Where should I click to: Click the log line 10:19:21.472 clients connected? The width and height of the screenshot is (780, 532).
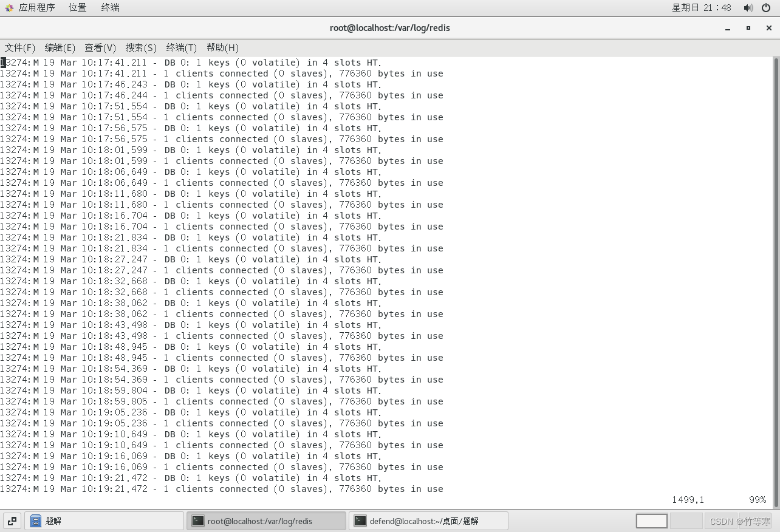222,489
